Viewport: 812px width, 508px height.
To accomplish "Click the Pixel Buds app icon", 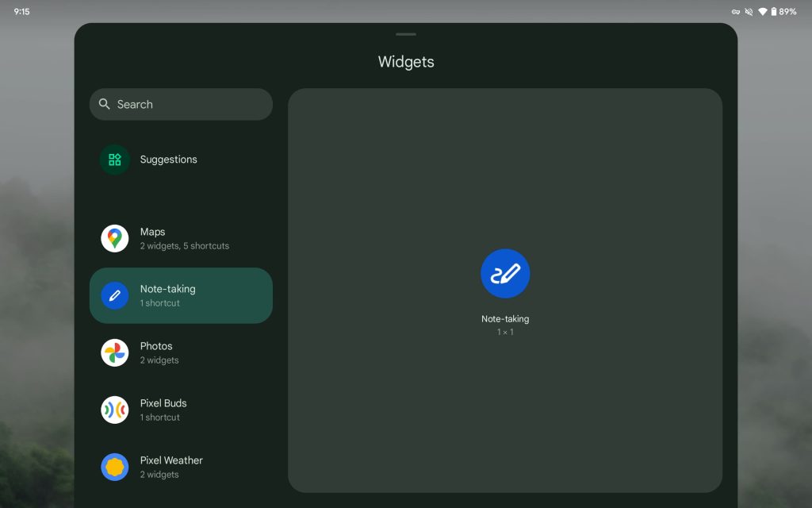I will (115, 410).
